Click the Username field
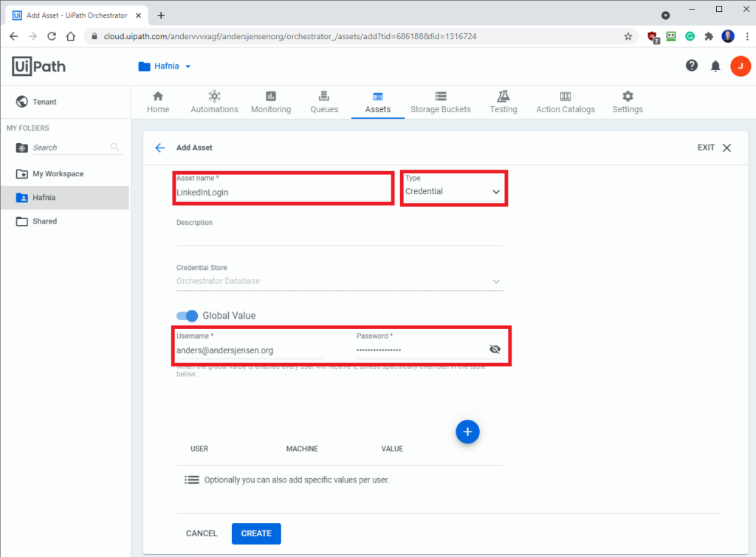Viewport: 756px width, 557px height. pyautogui.click(x=250, y=350)
